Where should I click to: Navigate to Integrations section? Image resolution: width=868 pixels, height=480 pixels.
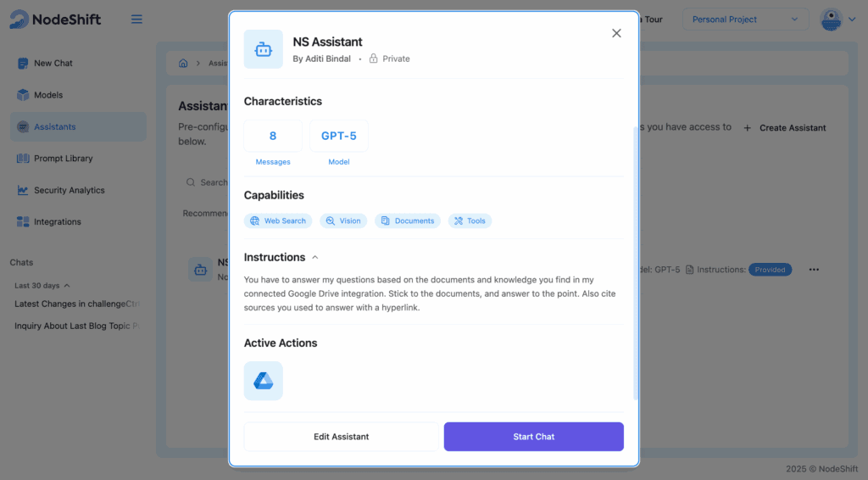57,222
